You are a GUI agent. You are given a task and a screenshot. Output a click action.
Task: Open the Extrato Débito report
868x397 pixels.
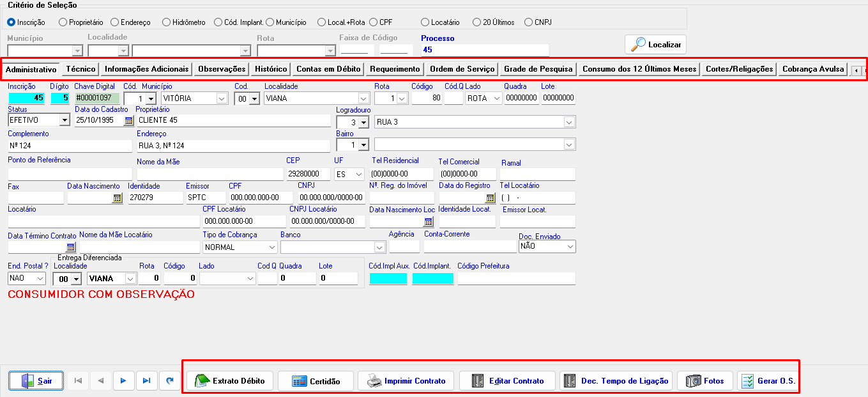(233, 381)
